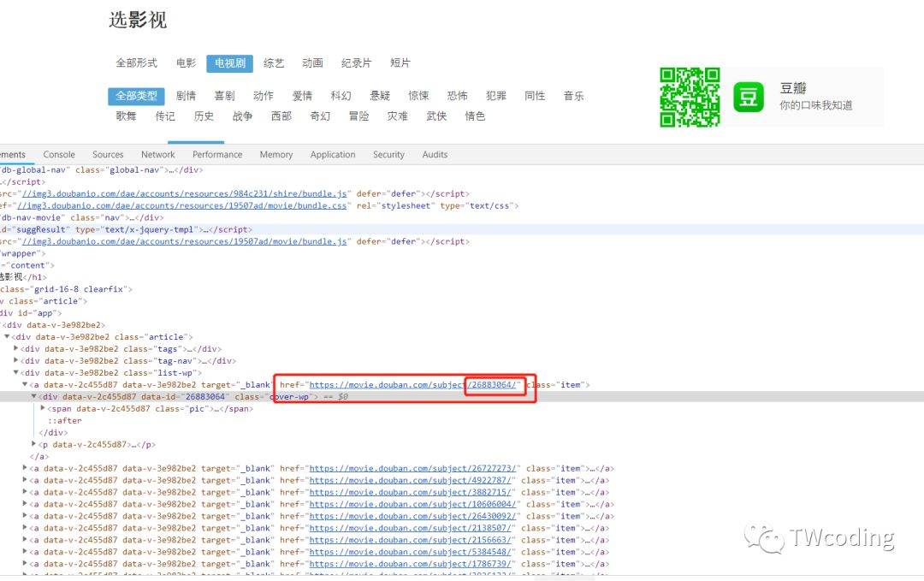Screen dimensions: 924x581
Task: Pick the 恐怖 genre tag
Action: tap(457, 96)
